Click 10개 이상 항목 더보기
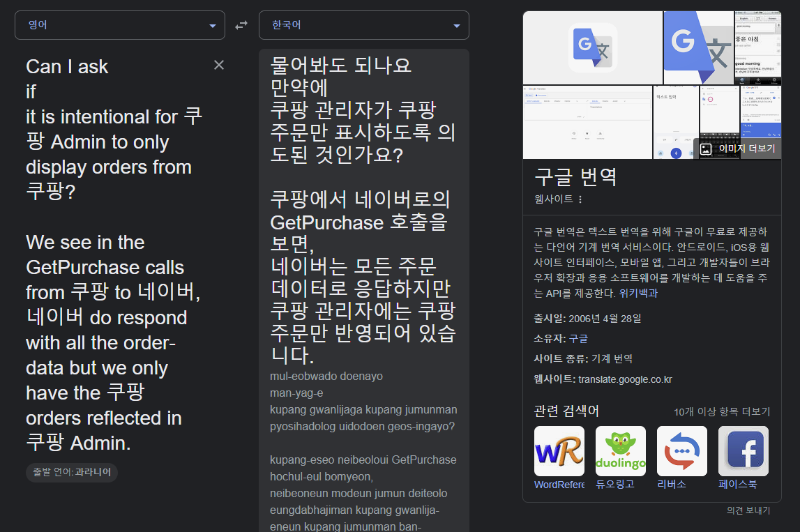The width and height of the screenshot is (800, 532). (722, 411)
